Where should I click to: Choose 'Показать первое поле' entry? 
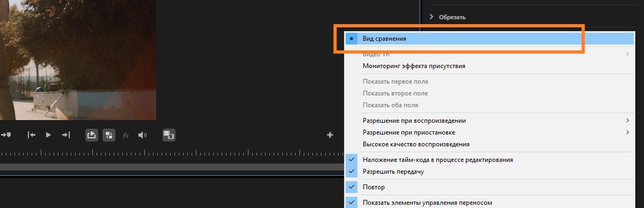click(489, 81)
